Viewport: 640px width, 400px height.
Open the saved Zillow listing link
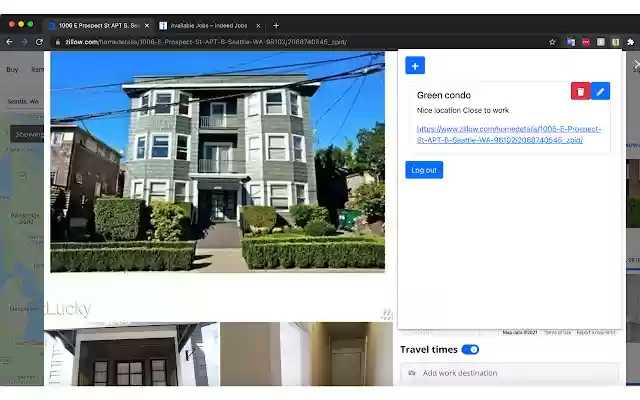point(509,134)
